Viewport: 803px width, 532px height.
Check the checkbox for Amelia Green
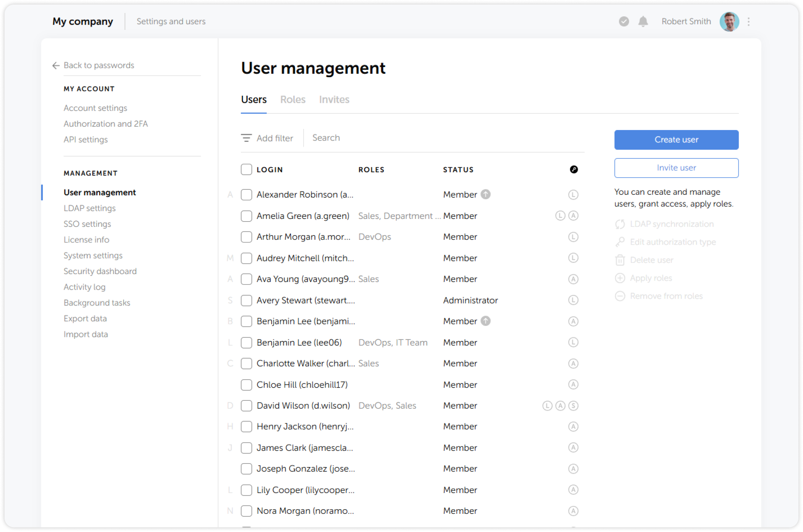tap(246, 216)
